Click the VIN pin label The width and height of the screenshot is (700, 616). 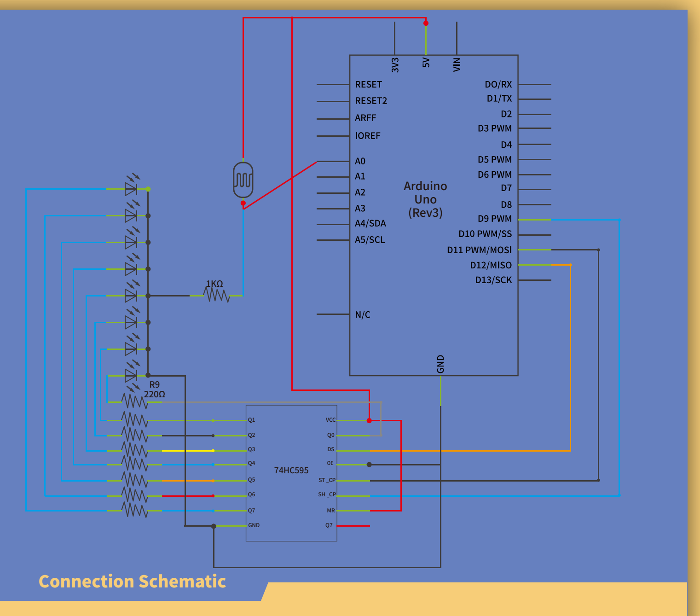pos(457,64)
